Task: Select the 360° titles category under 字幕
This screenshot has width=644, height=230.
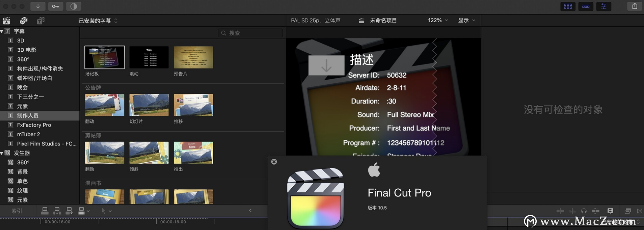Action: pyautogui.click(x=40, y=59)
